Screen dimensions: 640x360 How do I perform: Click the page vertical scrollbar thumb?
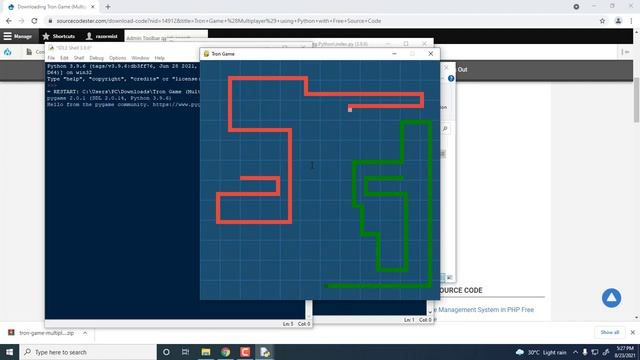pos(636,100)
